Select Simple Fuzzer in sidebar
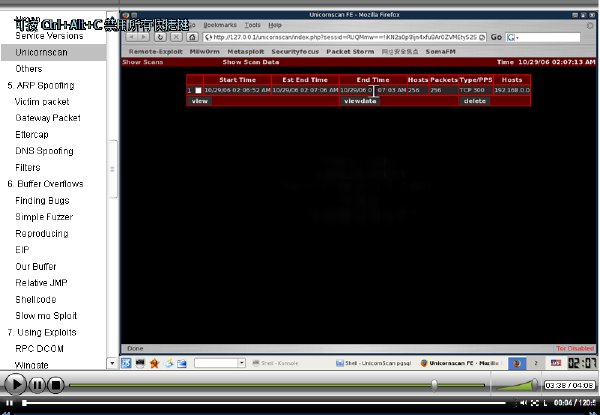Screen dimensions: 600x415 click(44, 217)
